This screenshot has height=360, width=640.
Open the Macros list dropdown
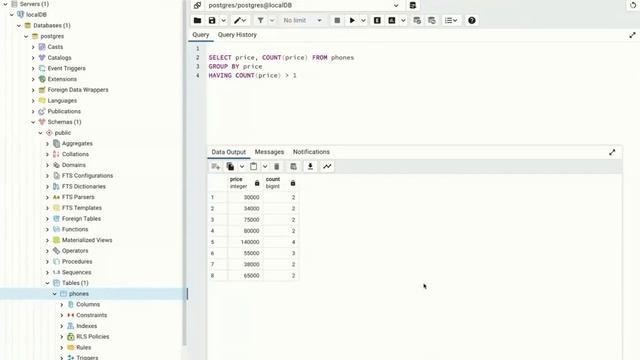451,20
